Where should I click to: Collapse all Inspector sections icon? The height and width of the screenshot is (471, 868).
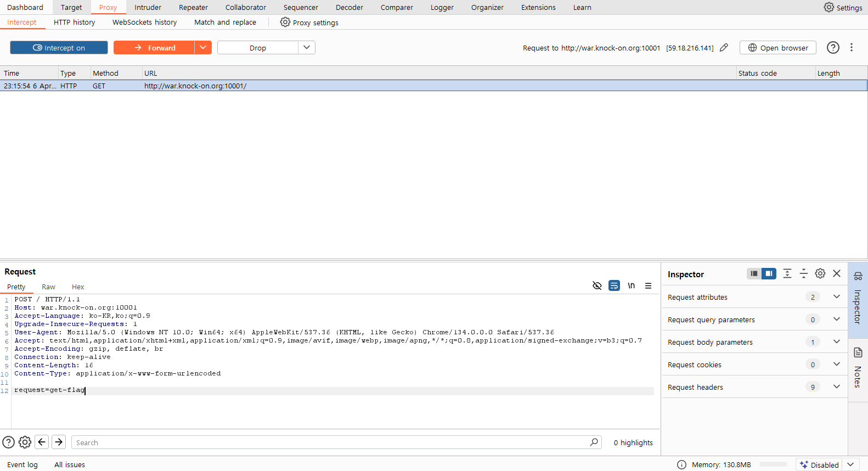[x=804, y=273]
